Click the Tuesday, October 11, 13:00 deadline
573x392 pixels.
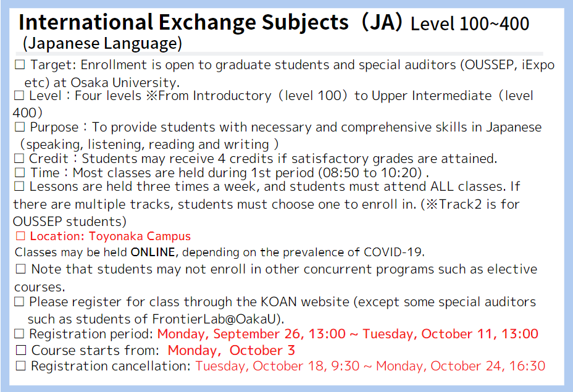(450, 334)
